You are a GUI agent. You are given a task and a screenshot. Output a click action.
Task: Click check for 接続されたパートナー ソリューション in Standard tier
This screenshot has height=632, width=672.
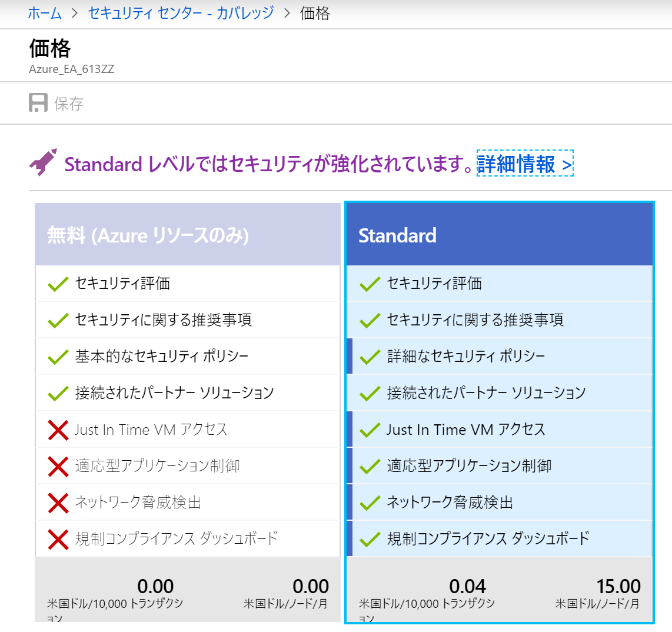point(370,393)
